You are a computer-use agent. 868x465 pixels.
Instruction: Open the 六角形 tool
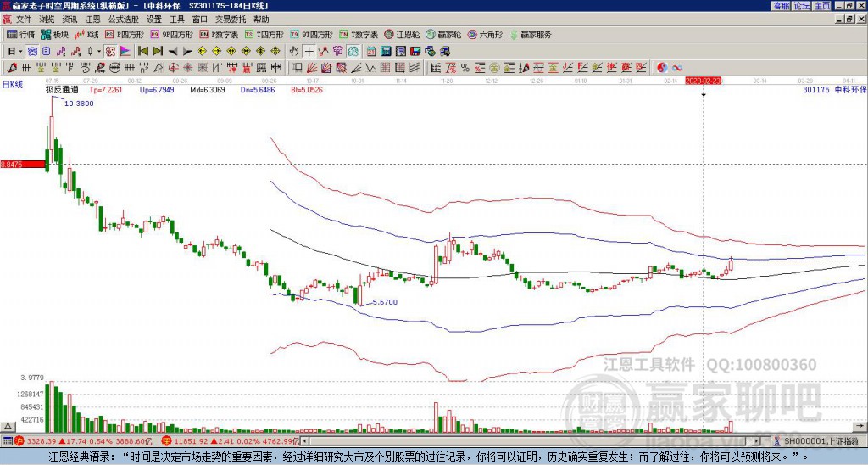tap(485, 34)
